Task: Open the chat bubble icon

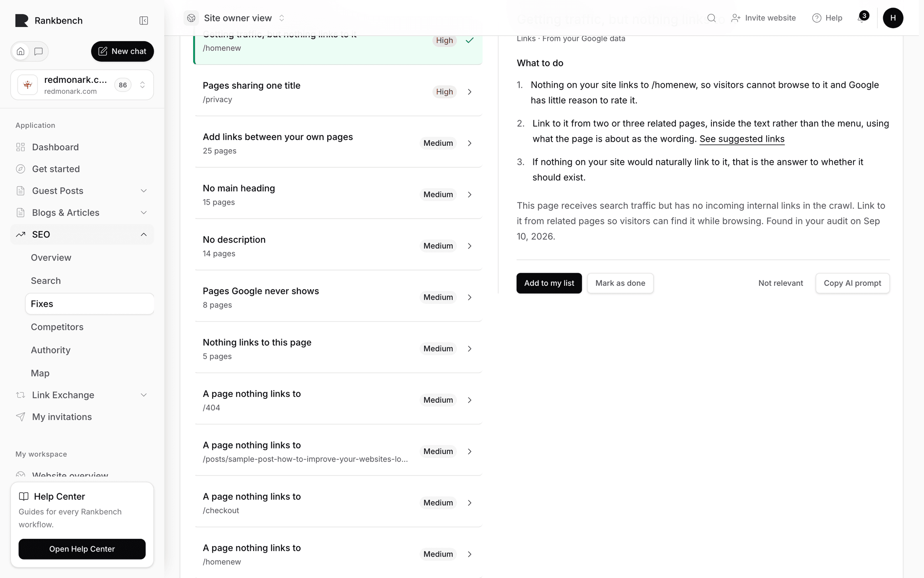Action: point(39,51)
